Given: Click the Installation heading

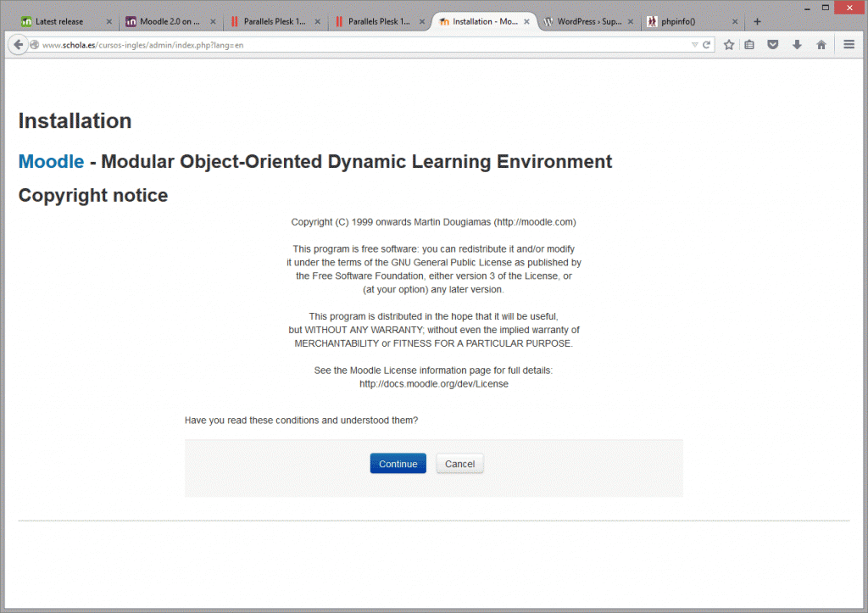Looking at the screenshot, I should 75,120.
